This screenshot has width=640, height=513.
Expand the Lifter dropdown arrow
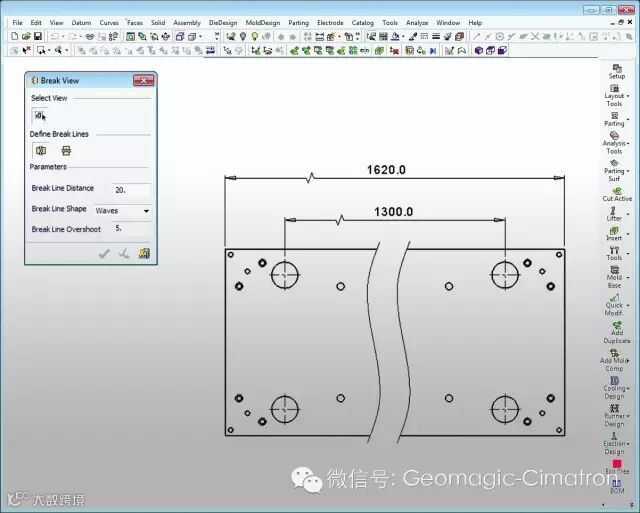628,214
